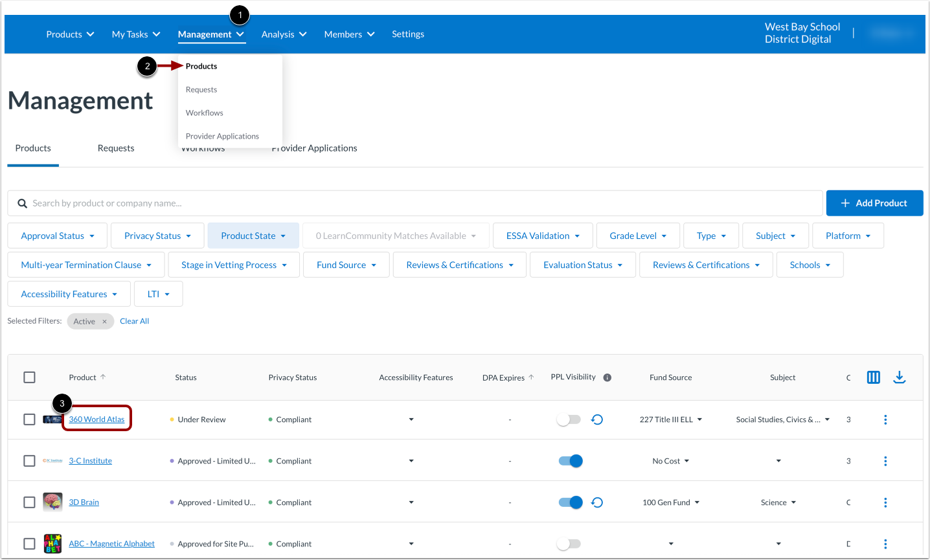Check the box for 3D Brain row
The width and height of the screenshot is (930, 560).
pos(29,502)
